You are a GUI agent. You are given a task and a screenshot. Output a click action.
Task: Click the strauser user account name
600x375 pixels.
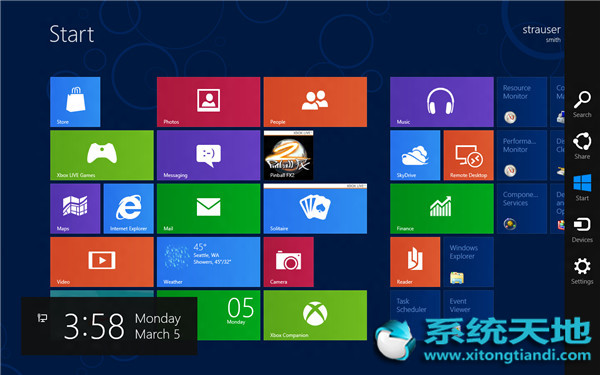tap(541, 29)
